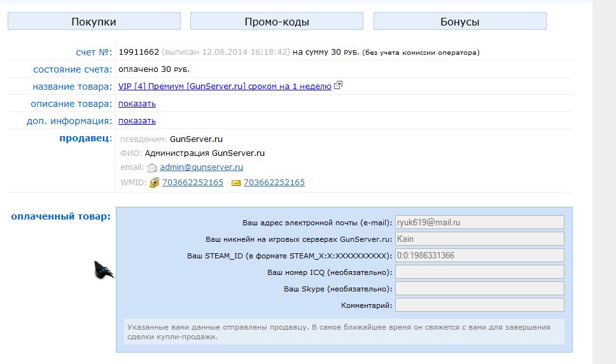Select the ICQ number input field

click(479, 272)
